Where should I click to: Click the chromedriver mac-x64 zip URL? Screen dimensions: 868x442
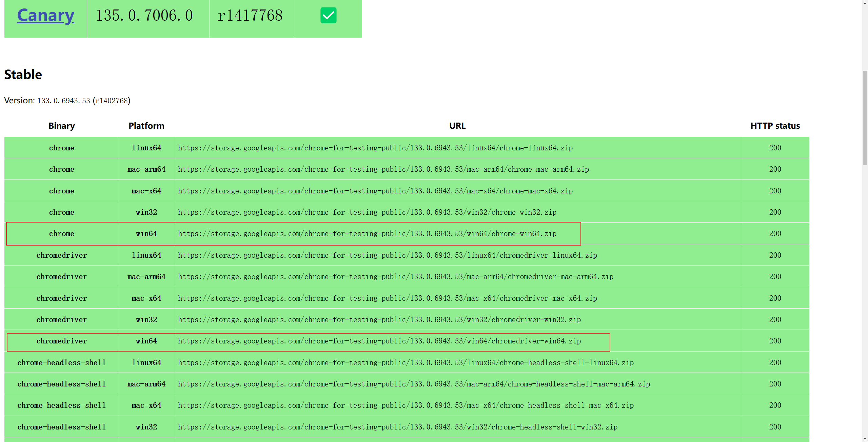pos(387,298)
